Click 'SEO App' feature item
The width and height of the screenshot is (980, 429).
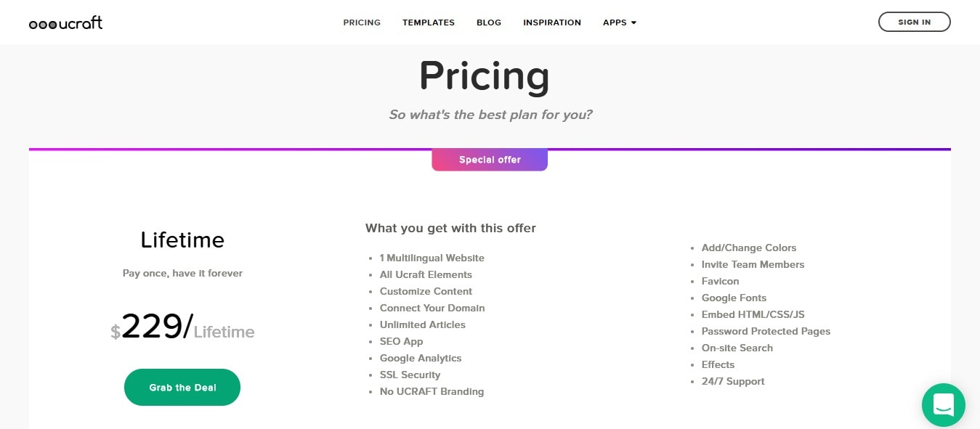coord(401,341)
